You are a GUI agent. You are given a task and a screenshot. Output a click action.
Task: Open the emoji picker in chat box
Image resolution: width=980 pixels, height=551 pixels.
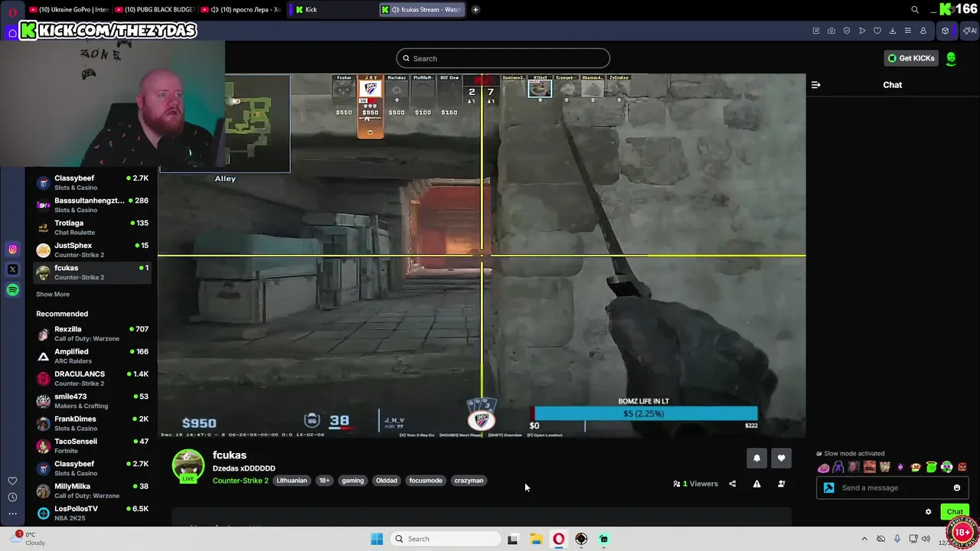(957, 487)
